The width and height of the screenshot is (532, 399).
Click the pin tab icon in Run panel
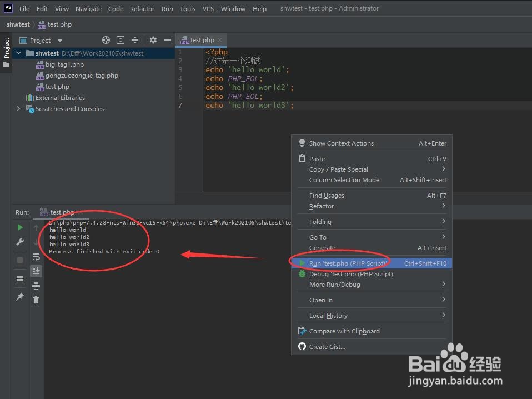(x=20, y=296)
